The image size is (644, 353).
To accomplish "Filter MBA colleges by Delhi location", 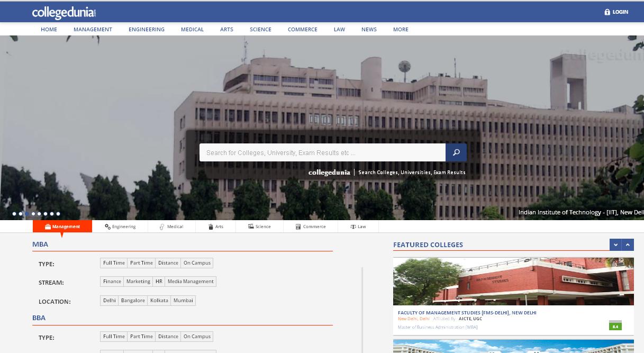I will click(x=110, y=301).
